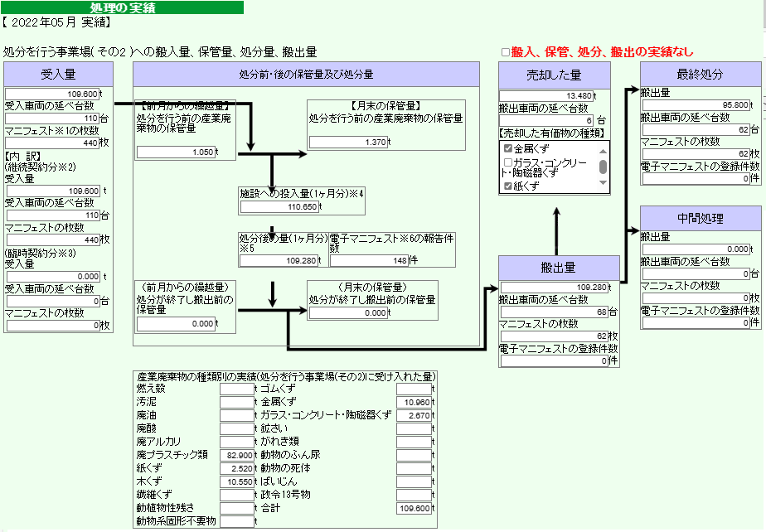Click the 前月からの繰越量 搬出前の保管量 field
Screen dimensions: 766x532
(x=176, y=323)
